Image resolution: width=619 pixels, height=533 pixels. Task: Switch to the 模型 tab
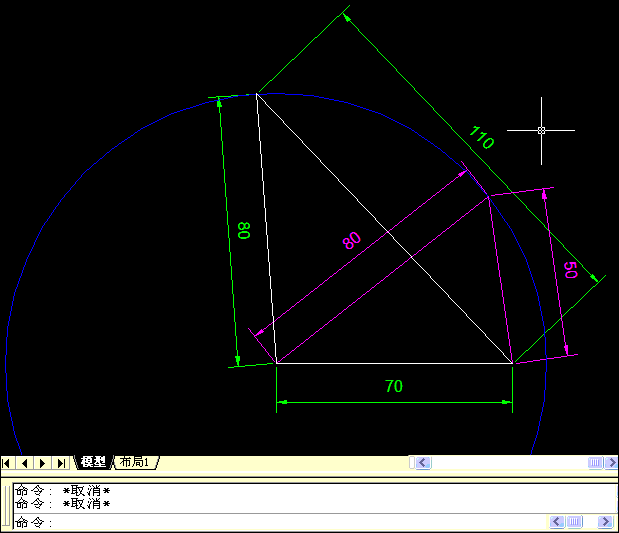tap(93, 462)
